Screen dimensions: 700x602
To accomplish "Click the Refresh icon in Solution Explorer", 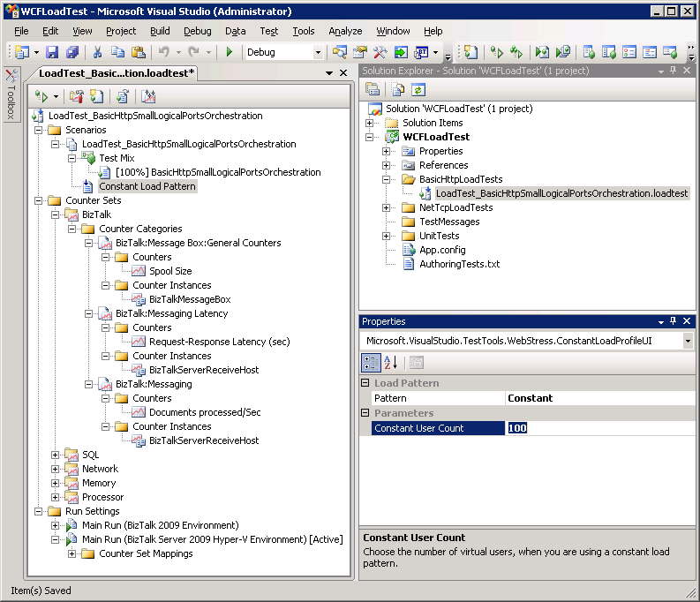I will [418, 89].
